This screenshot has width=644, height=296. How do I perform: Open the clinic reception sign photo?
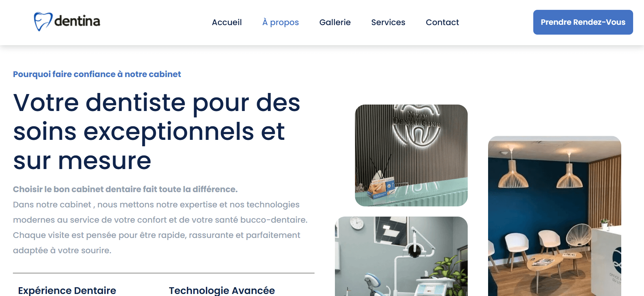(x=411, y=155)
